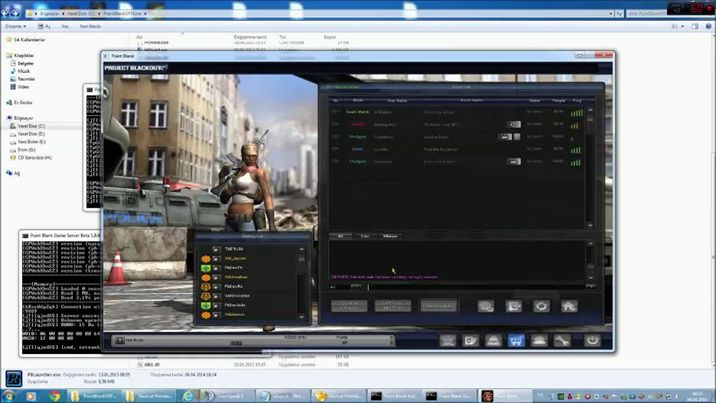
Task: Select Yerel Disk (D:) in Explorer tree
Action: tap(27, 134)
